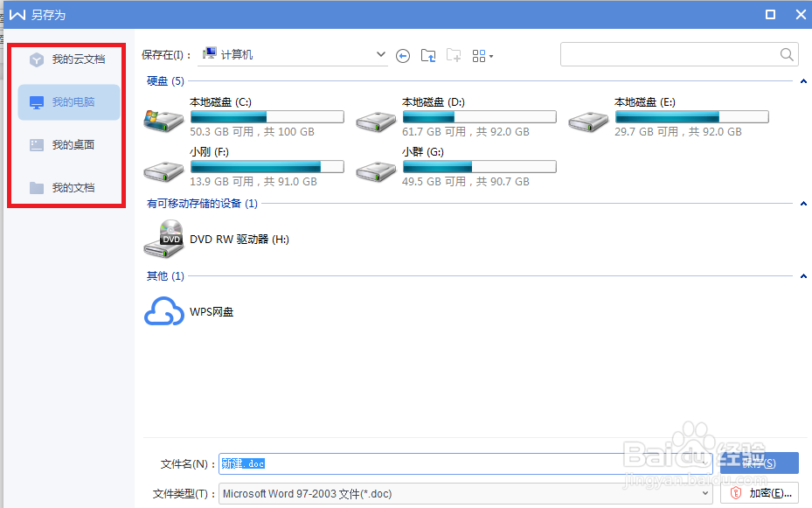Select the DVD RW 驱动器 (H:) icon
Screen dimensions: 812x508
(x=163, y=239)
